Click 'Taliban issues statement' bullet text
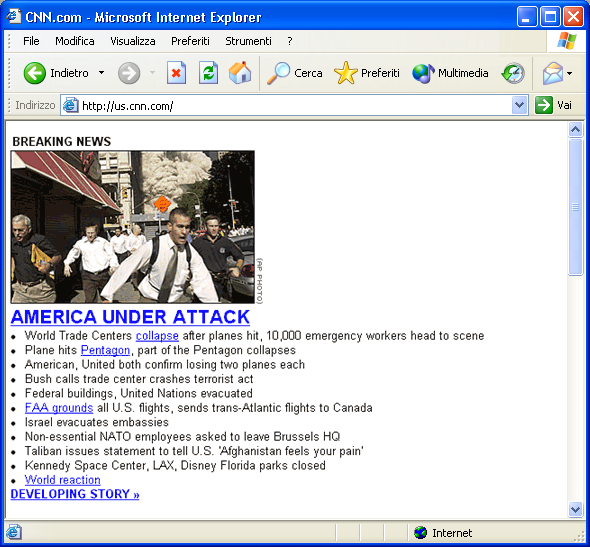This screenshot has width=590, height=547. (x=194, y=451)
